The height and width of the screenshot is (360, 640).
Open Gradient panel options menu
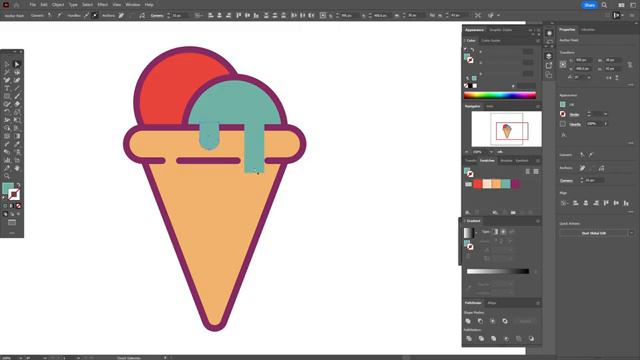click(538, 221)
